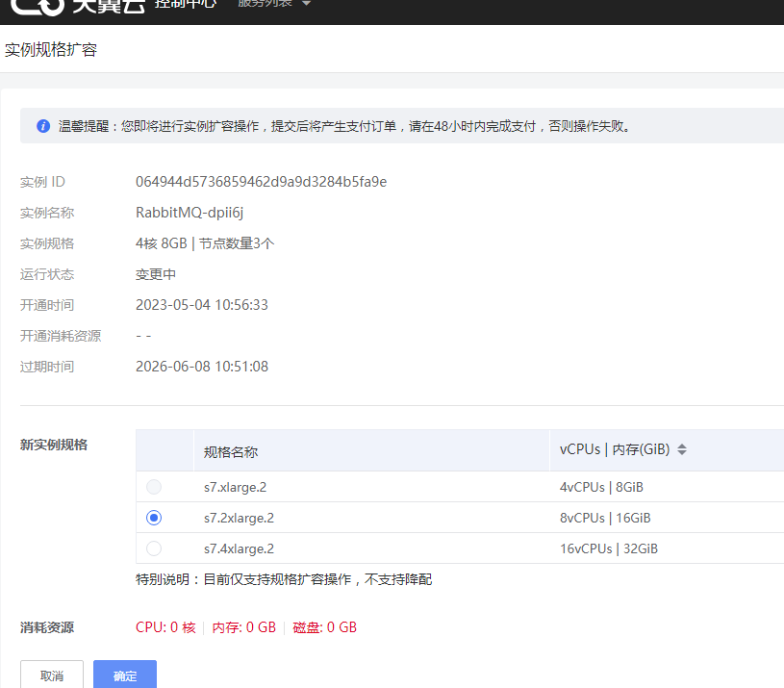Expand the 服务列表 dropdown arrow

(x=306, y=4)
